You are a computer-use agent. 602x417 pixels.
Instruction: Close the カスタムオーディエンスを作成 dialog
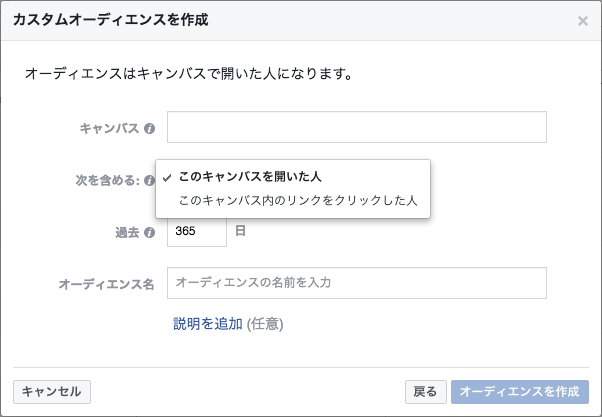tap(583, 21)
